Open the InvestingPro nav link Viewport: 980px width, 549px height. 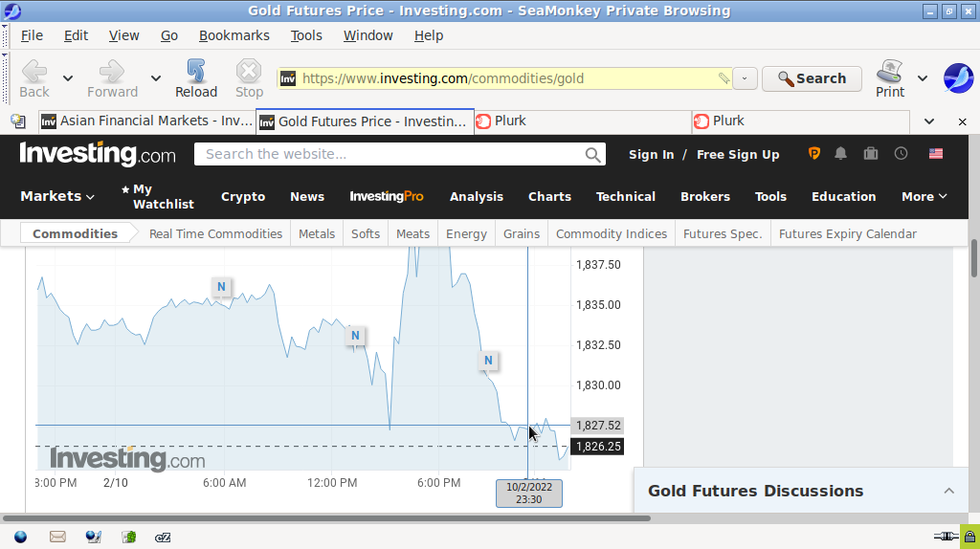[x=387, y=196]
